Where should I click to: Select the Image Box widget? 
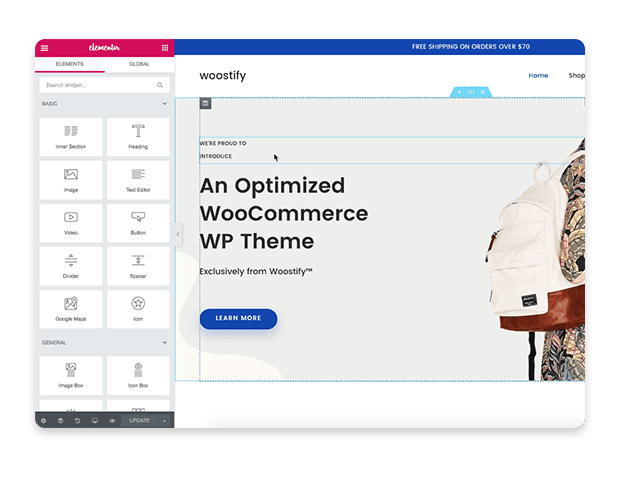coord(71,376)
